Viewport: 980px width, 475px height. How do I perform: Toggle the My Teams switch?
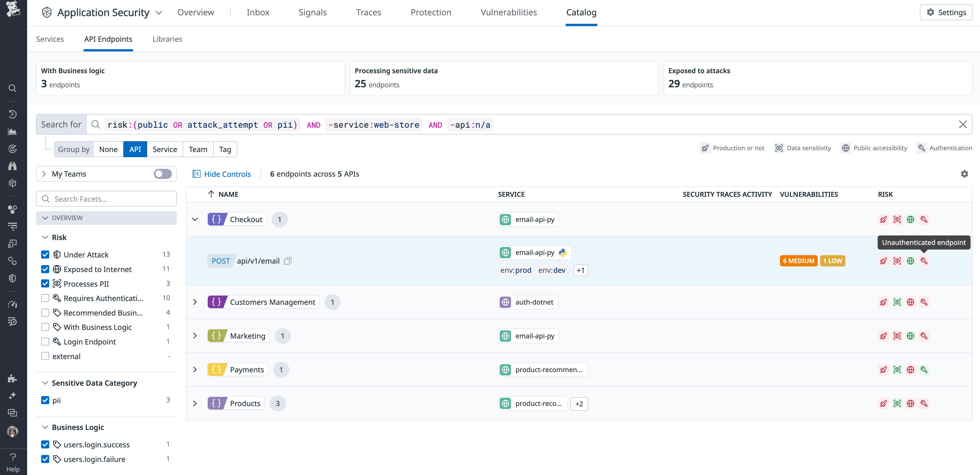pyautogui.click(x=162, y=174)
